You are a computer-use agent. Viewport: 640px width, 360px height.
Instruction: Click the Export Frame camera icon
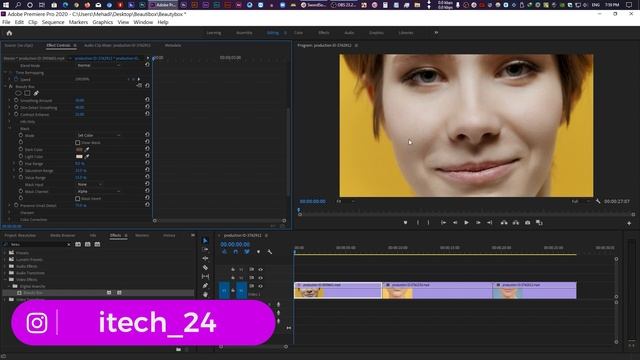[527, 223]
